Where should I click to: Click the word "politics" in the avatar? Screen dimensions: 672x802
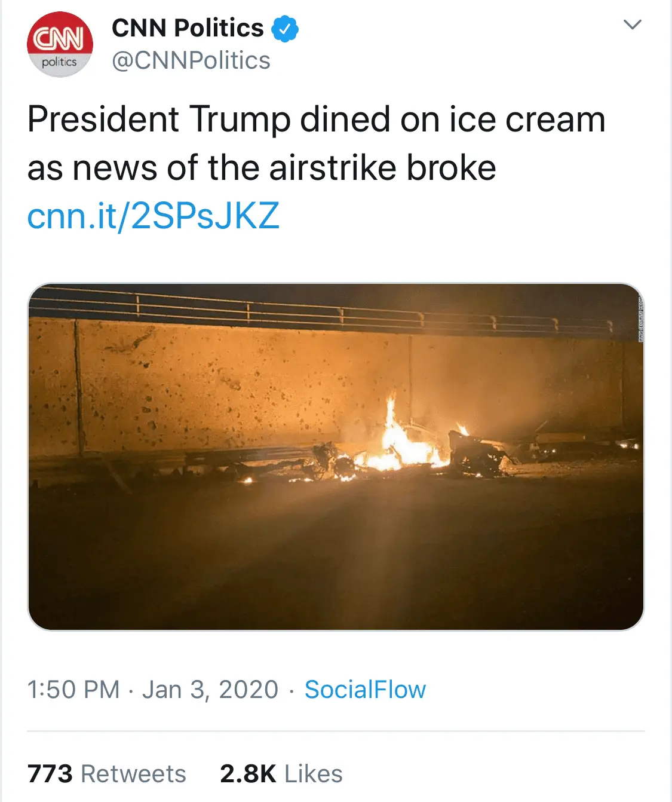[x=59, y=62]
